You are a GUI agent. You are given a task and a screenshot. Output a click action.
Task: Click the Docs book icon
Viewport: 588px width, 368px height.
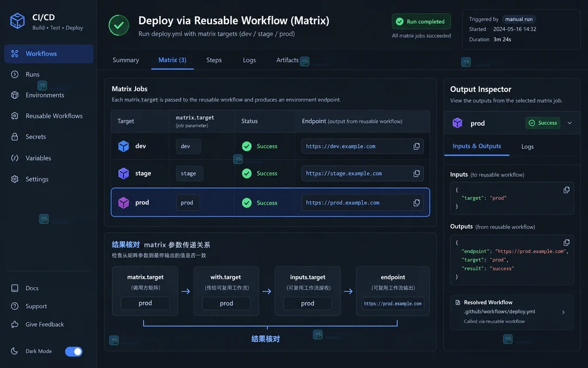click(x=14, y=288)
